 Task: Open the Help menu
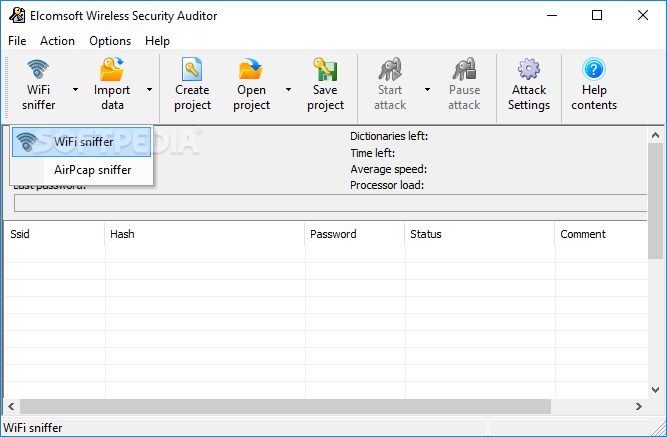tap(157, 41)
